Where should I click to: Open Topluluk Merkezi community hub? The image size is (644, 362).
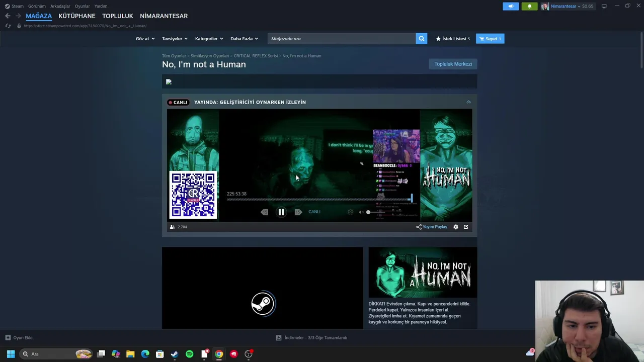click(453, 64)
